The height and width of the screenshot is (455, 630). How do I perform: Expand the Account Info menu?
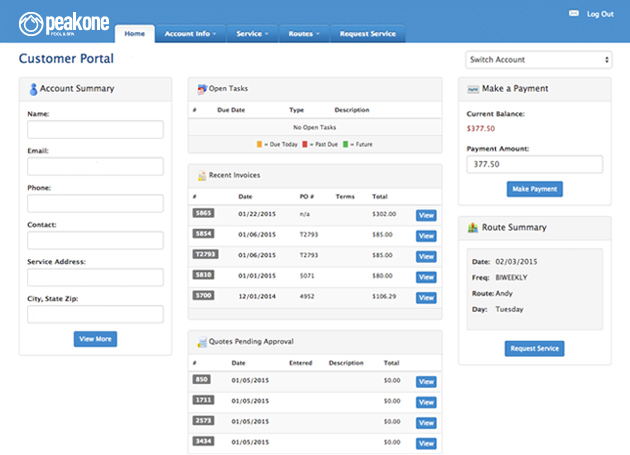click(x=190, y=34)
